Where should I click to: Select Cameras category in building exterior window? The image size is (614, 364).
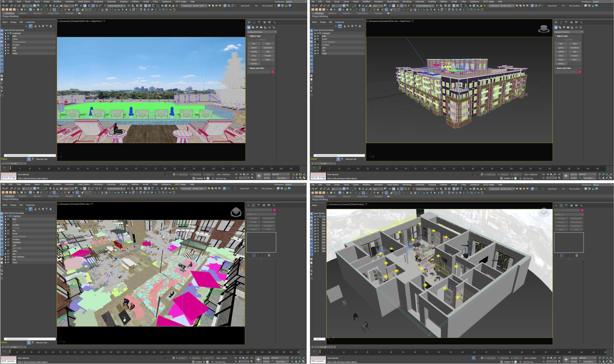pos(568,27)
